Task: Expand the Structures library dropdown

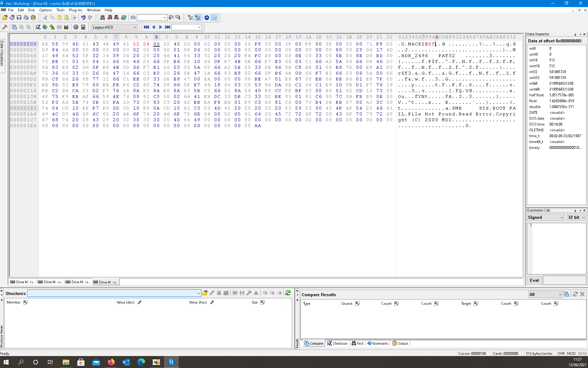Action: (x=198, y=293)
